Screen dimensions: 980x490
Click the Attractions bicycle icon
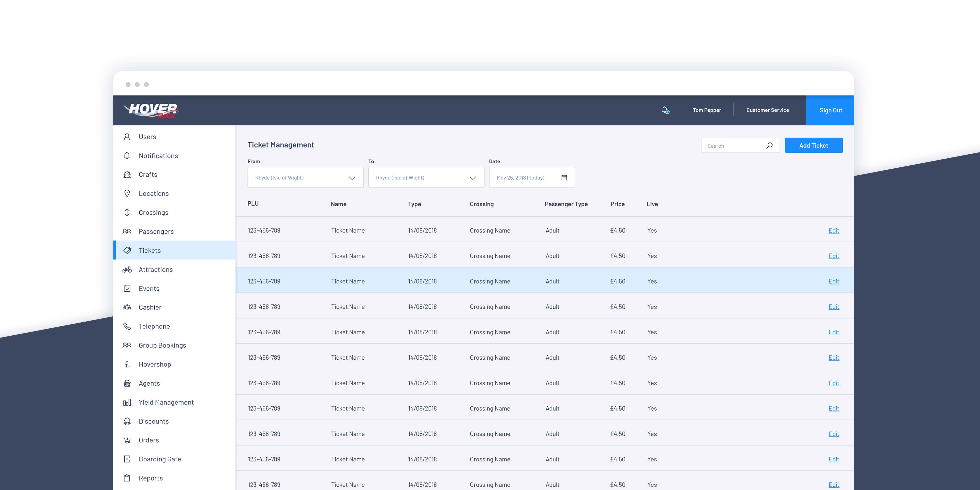click(x=127, y=269)
